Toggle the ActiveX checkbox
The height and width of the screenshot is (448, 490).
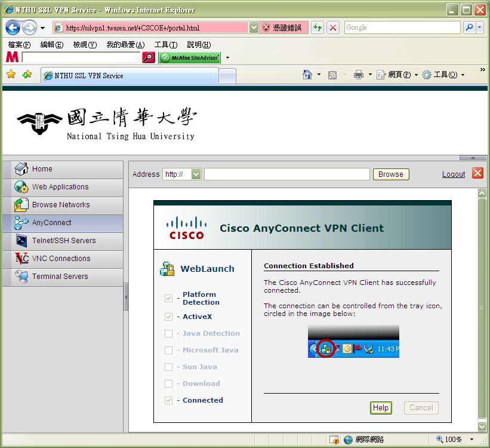168,317
